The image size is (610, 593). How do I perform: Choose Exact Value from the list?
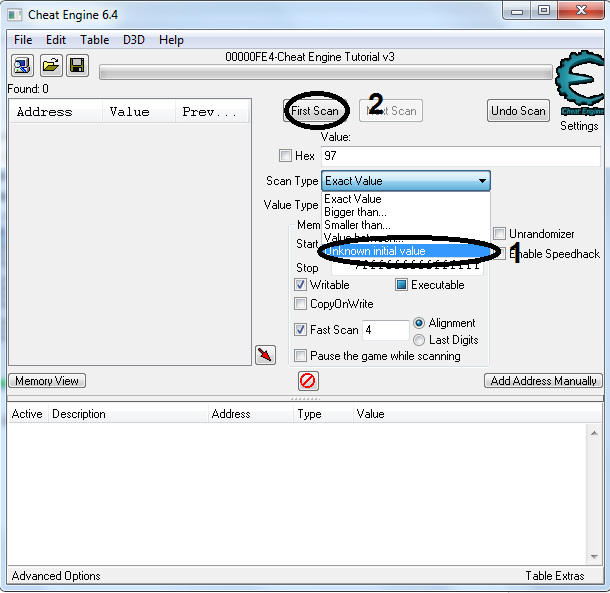click(405, 199)
